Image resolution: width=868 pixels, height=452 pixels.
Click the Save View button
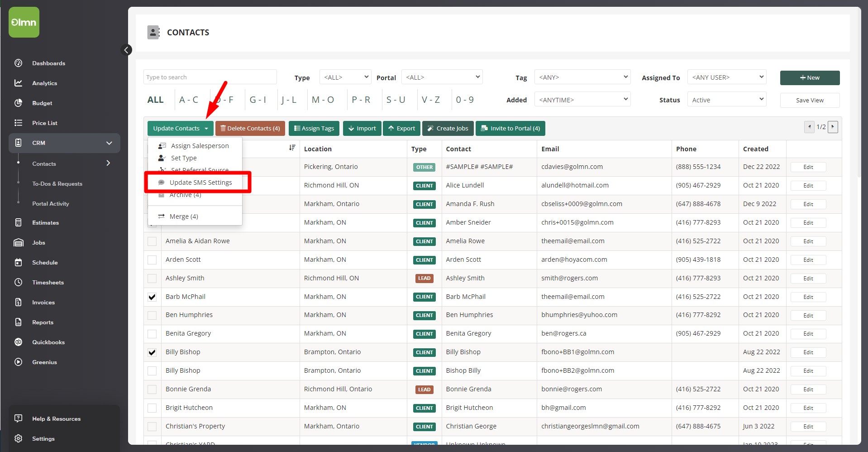pos(810,100)
